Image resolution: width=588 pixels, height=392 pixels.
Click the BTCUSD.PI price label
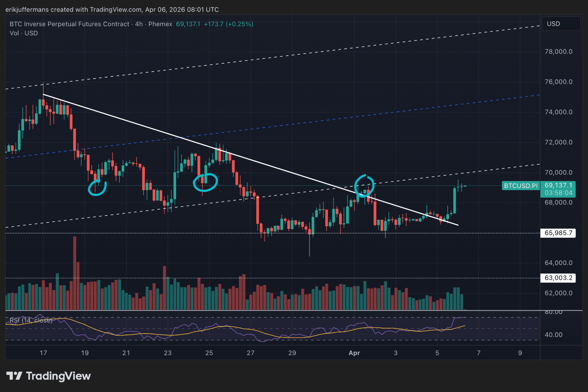pos(521,186)
